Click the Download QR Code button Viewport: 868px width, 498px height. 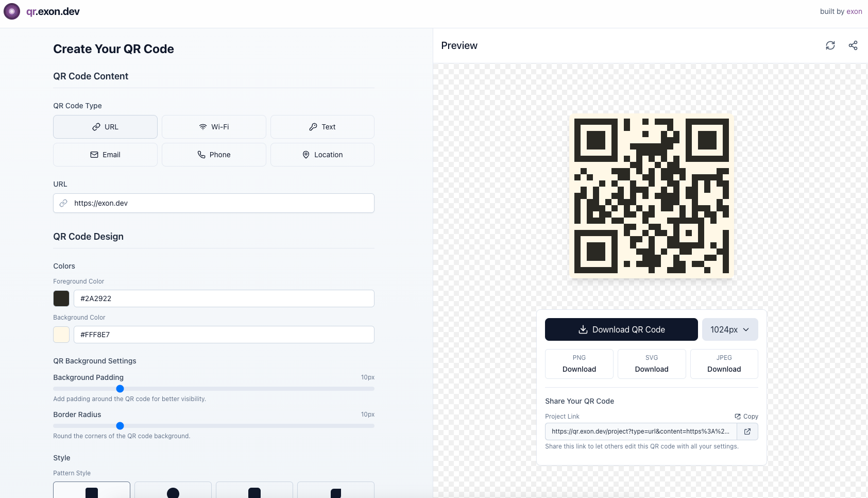(621, 329)
